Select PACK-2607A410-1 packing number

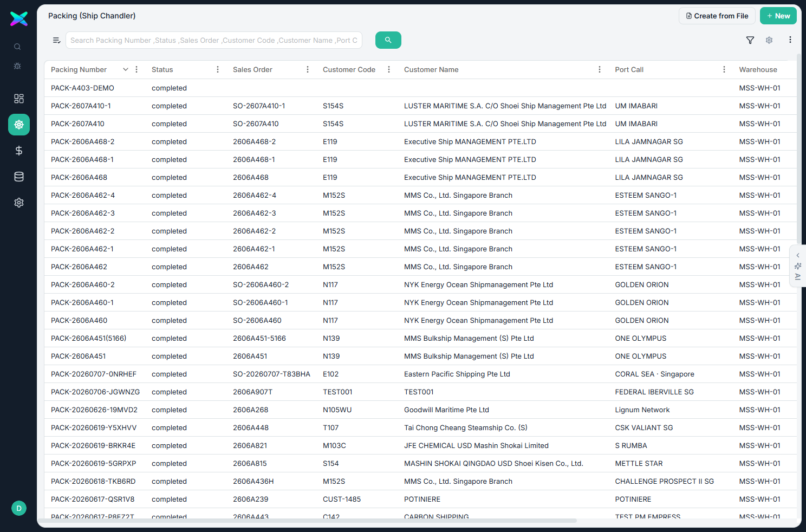pos(81,106)
